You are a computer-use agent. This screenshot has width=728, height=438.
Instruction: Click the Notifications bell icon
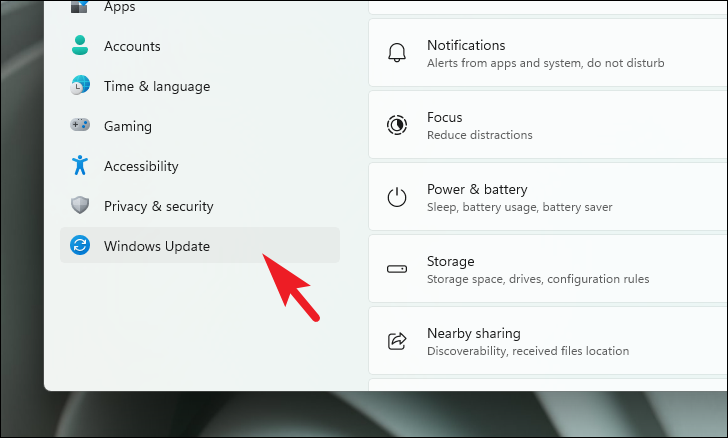pyautogui.click(x=397, y=52)
